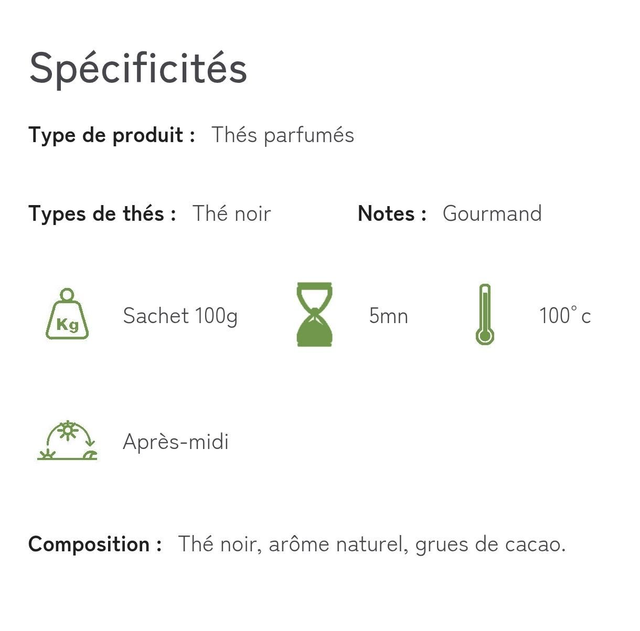Click the green hourglass icon
Screen dimensions: 640x631
[x=314, y=314]
